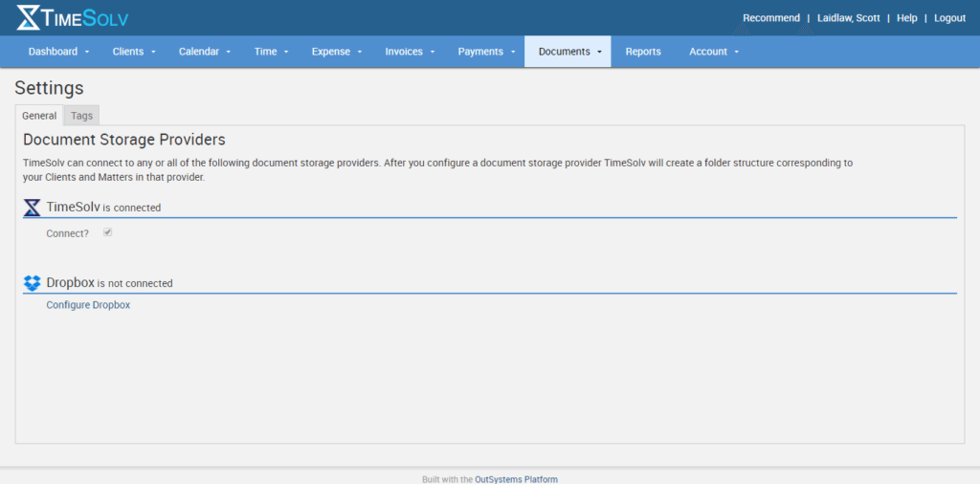Click the 'Connect?' label
The width and height of the screenshot is (980, 484).
pos(68,233)
